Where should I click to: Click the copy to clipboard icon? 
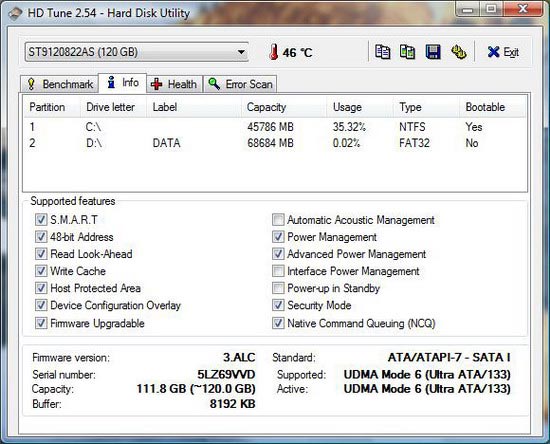click(382, 52)
